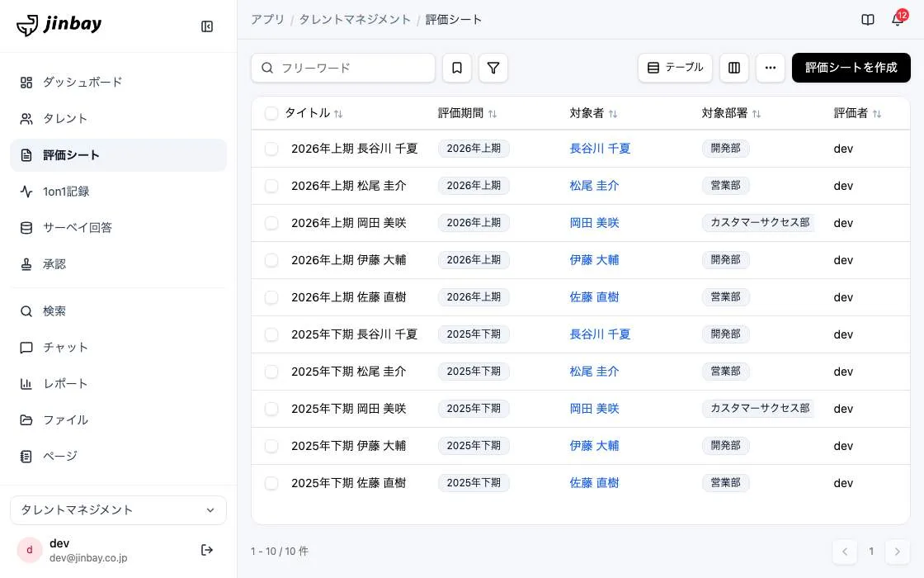Go to アプリ in the breadcrumb

[267, 20]
